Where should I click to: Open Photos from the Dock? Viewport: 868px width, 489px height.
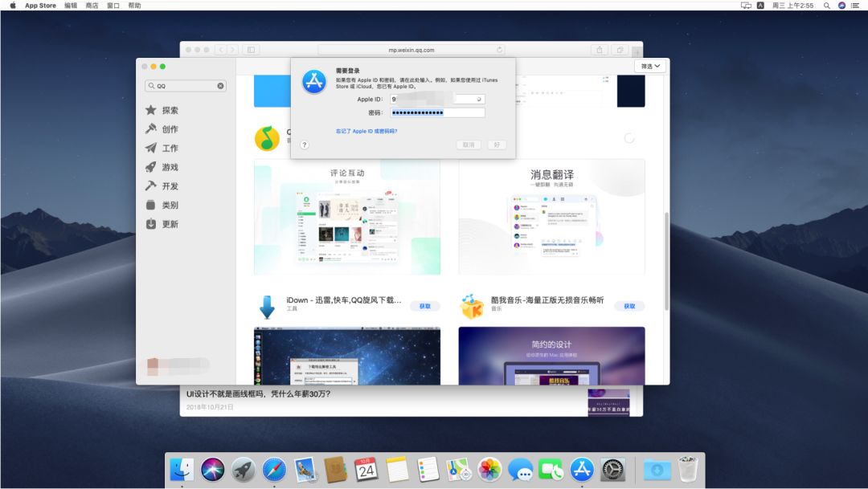pyautogui.click(x=490, y=470)
